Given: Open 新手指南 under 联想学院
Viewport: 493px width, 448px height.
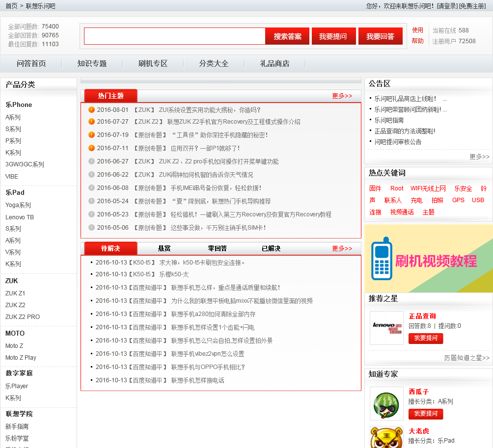Looking at the screenshot, I should coord(17,426).
